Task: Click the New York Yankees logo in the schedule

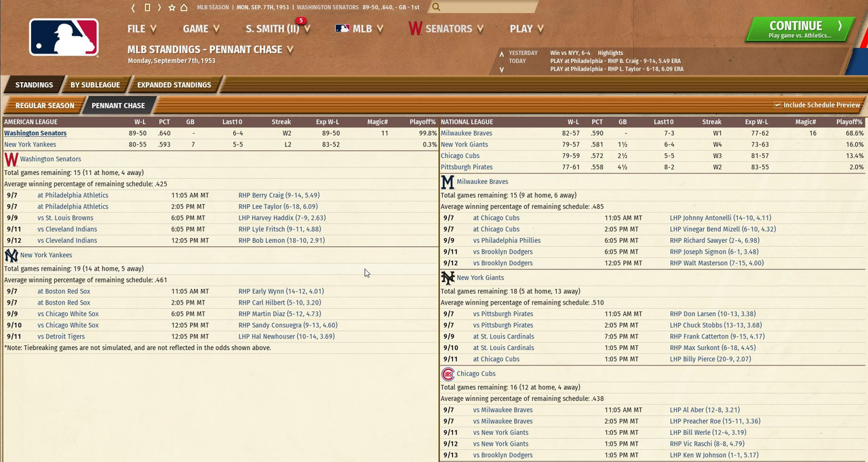Action: point(11,255)
